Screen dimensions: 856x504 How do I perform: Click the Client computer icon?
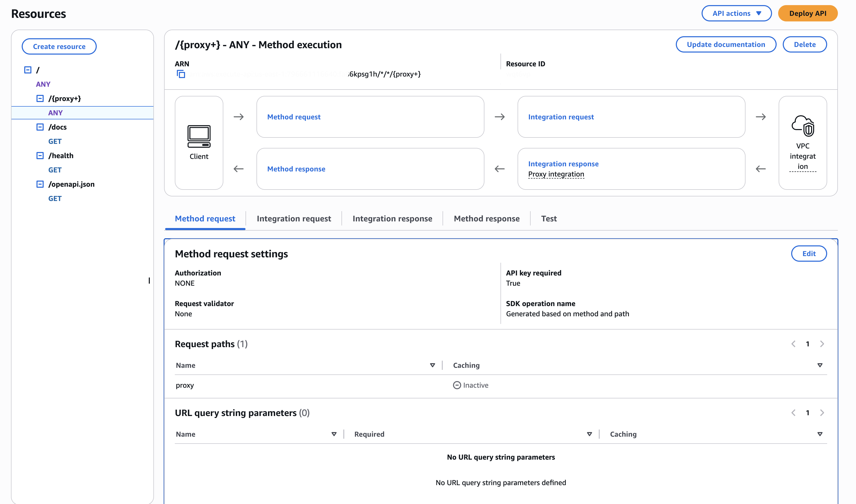[x=199, y=136]
